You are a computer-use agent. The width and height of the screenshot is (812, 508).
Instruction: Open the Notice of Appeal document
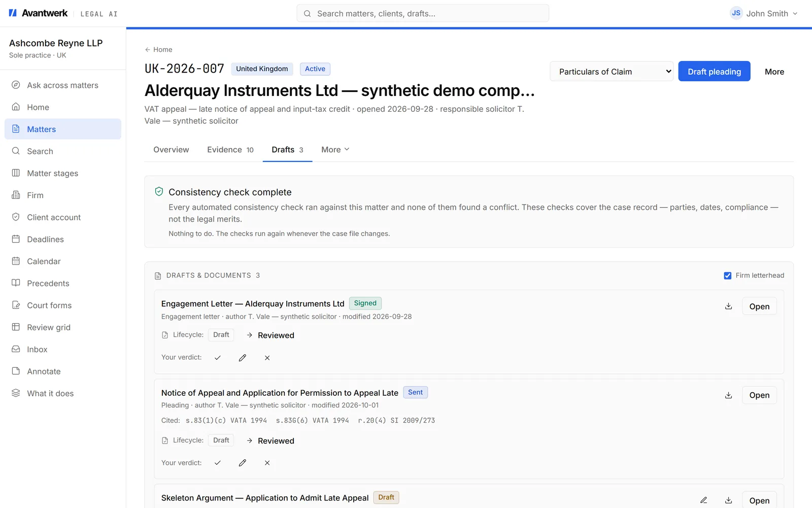point(759,395)
